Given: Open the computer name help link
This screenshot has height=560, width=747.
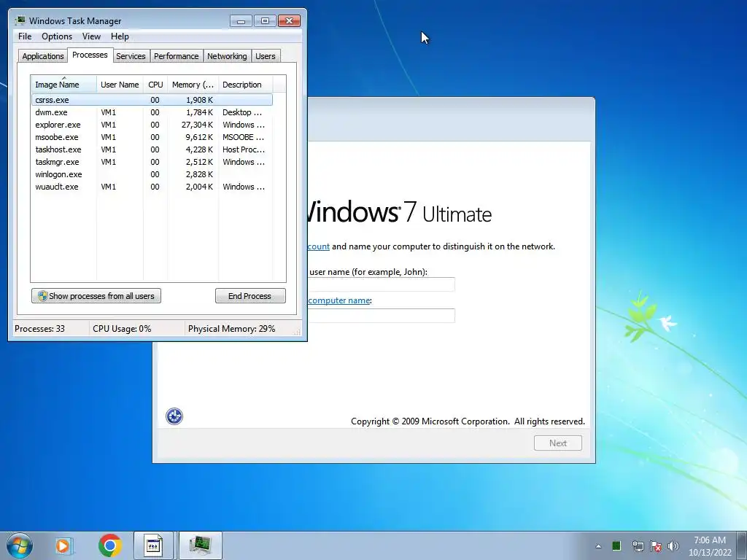Looking at the screenshot, I should [x=339, y=300].
